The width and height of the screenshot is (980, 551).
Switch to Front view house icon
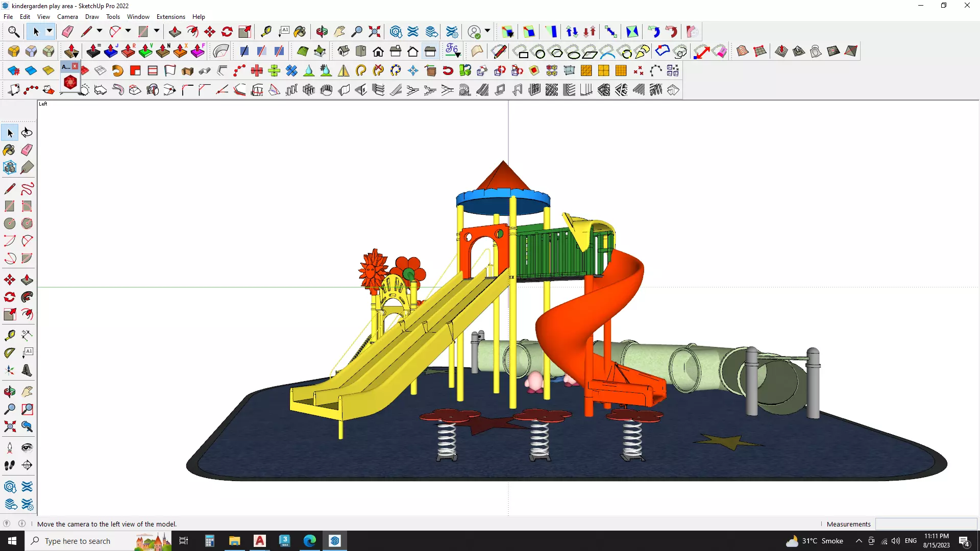pyautogui.click(x=378, y=51)
